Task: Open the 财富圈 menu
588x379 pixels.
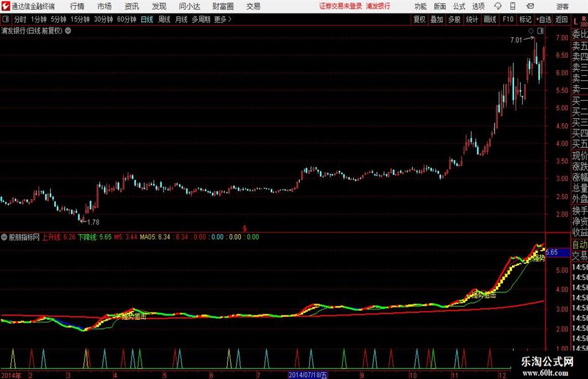Action: 223,6
